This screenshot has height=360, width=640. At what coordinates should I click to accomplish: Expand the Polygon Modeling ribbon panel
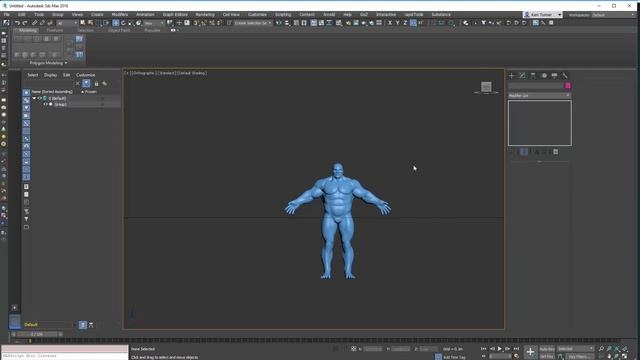(48, 63)
